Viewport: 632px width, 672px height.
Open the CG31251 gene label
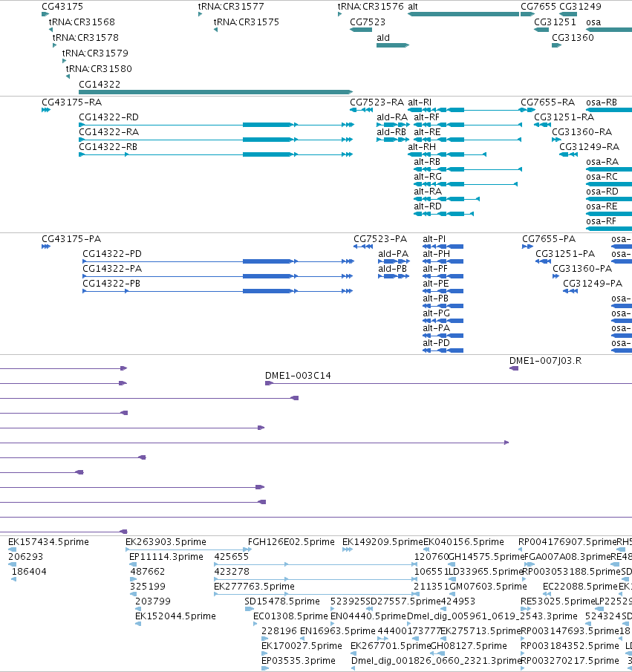[x=555, y=22]
